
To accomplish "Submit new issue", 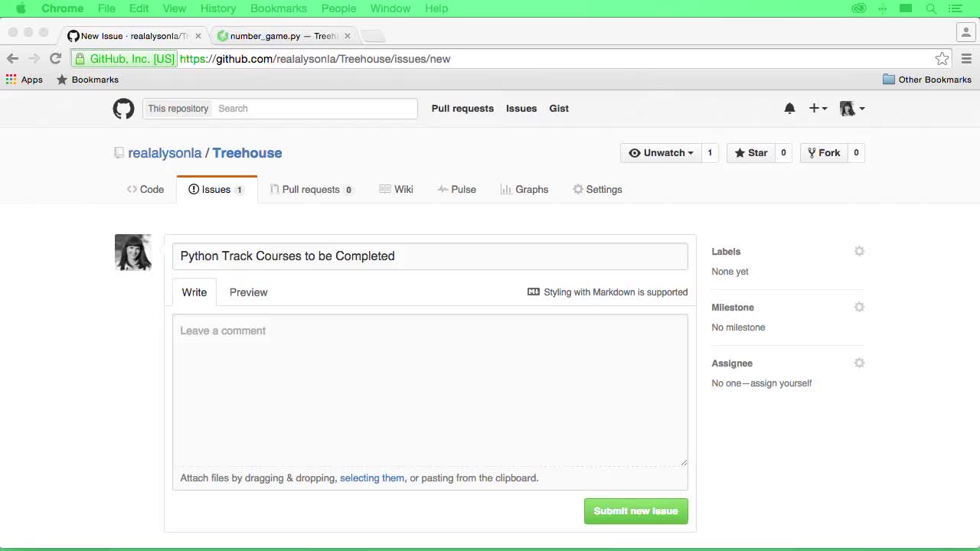I will click(635, 511).
